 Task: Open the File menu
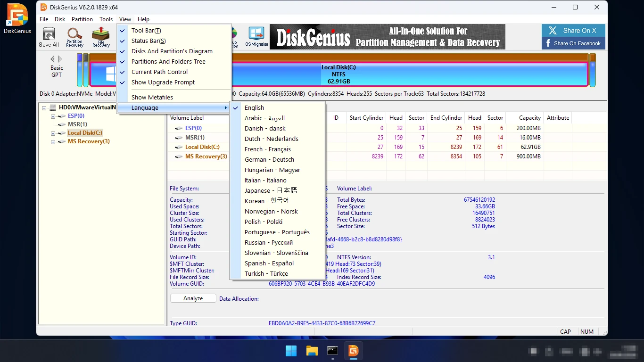[44, 19]
